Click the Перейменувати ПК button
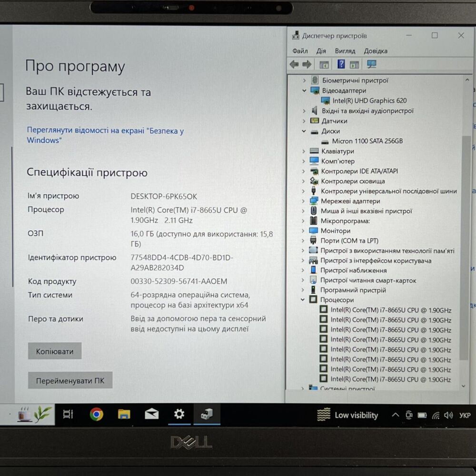The height and width of the screenshot is (476, 476). (70, 380)
